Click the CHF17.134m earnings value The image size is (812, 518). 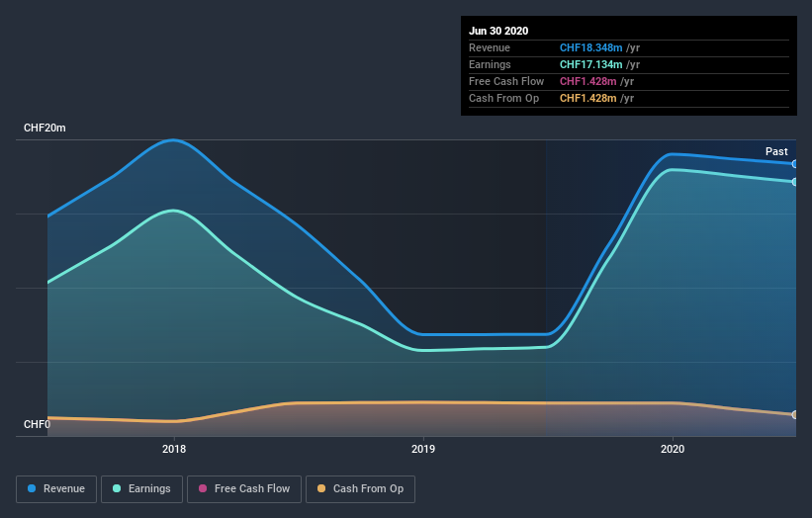coord(590,64)
